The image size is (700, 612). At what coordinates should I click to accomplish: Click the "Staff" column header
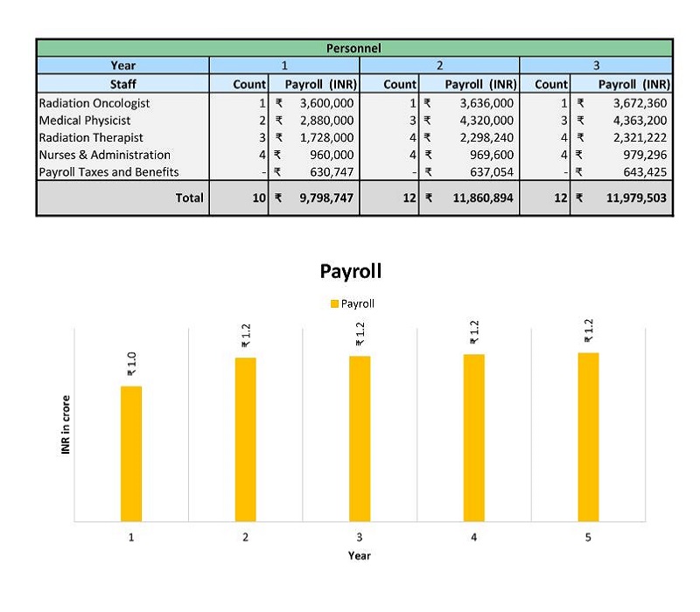tap(122, 85)
